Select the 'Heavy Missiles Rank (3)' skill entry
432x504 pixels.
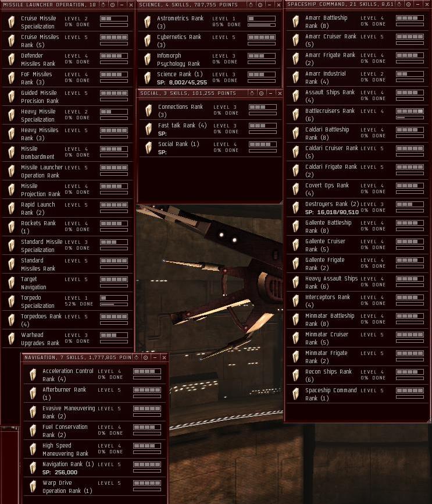(x=67, y=134)
